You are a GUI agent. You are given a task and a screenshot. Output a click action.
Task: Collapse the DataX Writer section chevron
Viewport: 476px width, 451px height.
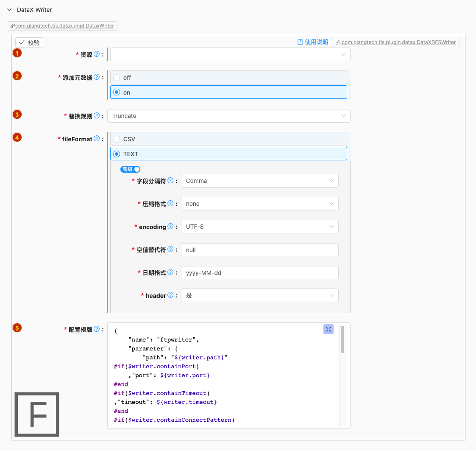pos(9,10)
